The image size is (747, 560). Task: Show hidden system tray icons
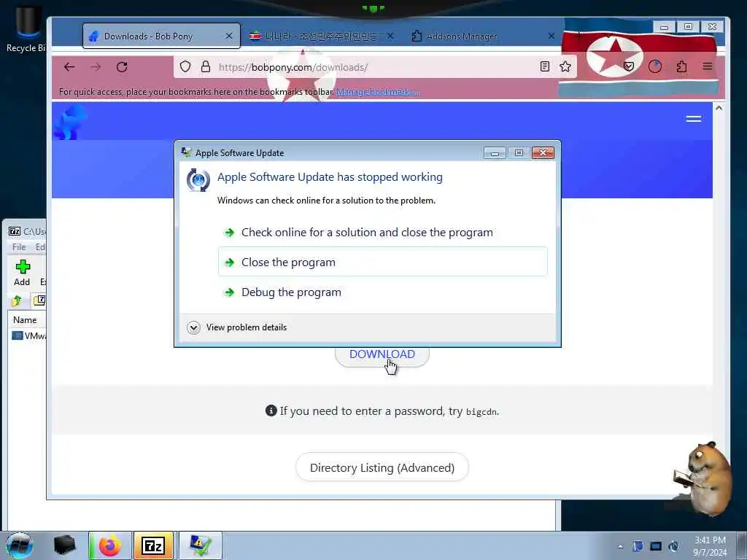620,546
